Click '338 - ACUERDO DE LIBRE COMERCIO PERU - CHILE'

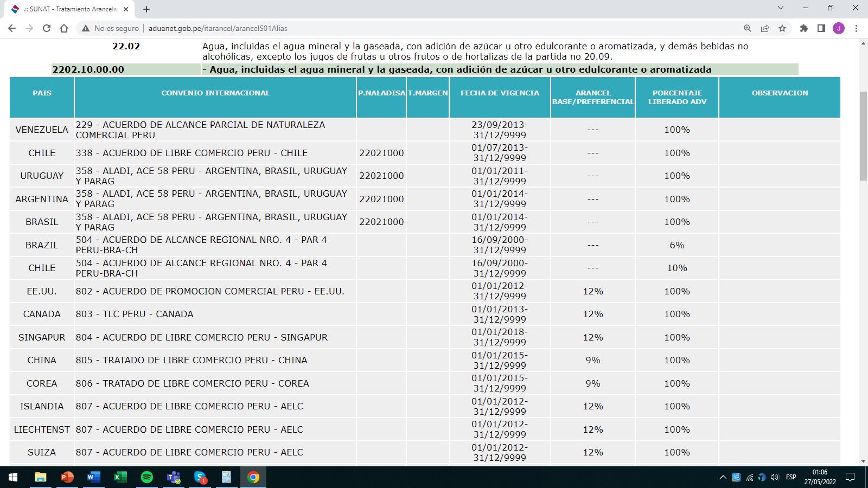pos(192,153)
